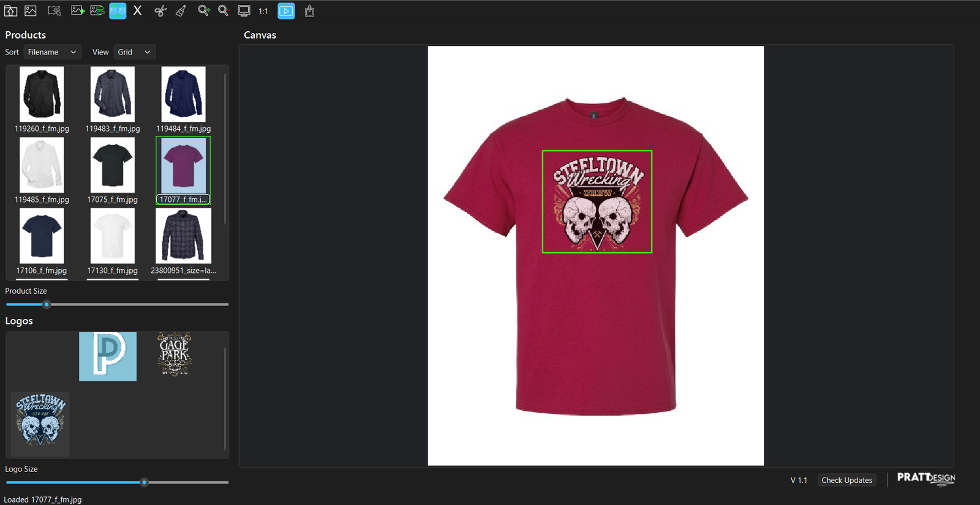This screenshot has height=505, width=980.
Task: Toggle the highlighted play preview button
Action: tap(286, 11)
